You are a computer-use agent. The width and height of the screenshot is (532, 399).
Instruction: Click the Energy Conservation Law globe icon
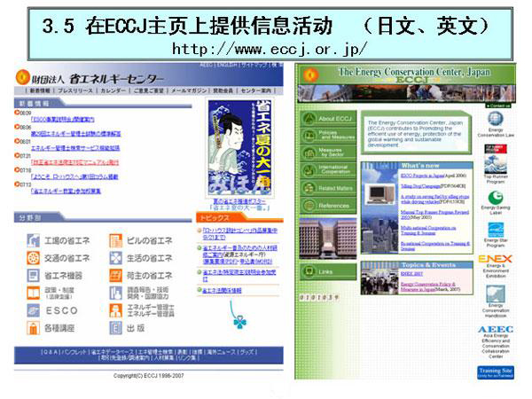(x=496, y=119)
